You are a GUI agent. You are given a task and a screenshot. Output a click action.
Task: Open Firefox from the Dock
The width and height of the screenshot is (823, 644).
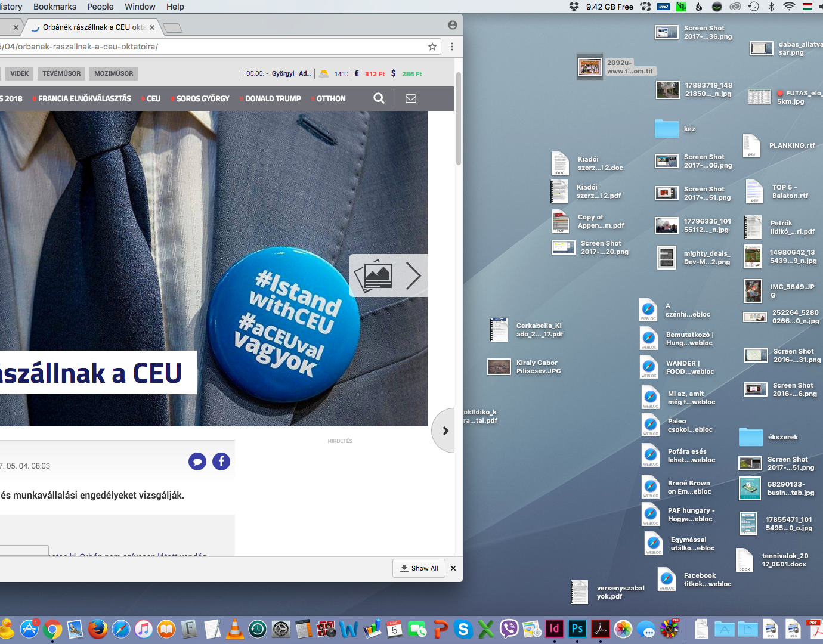[x=98, y=629]
